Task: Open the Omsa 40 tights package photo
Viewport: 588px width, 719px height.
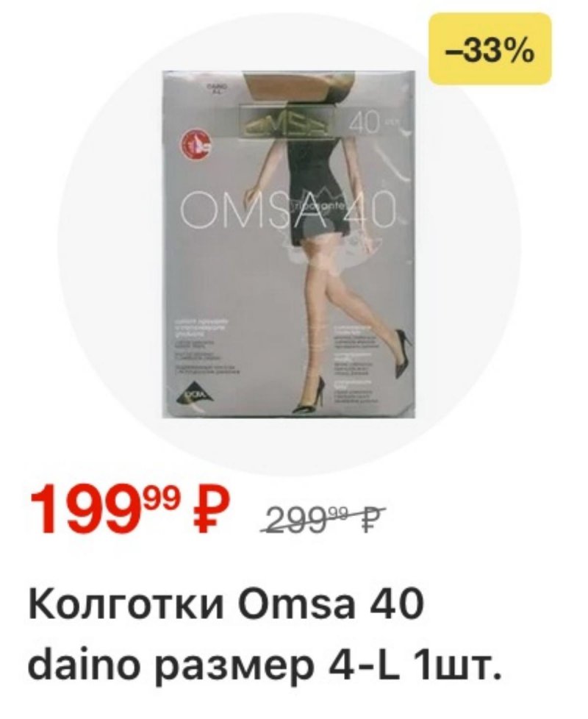Action: [x=290, y=244]
